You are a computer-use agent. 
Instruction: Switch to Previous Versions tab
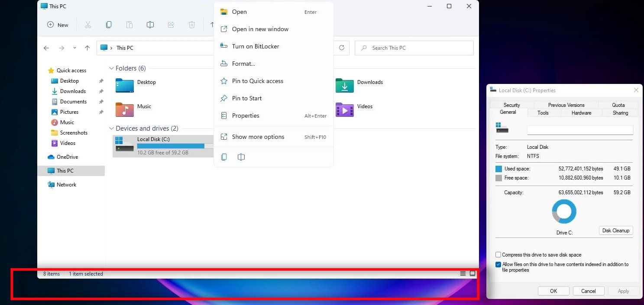tap(566, 105)
